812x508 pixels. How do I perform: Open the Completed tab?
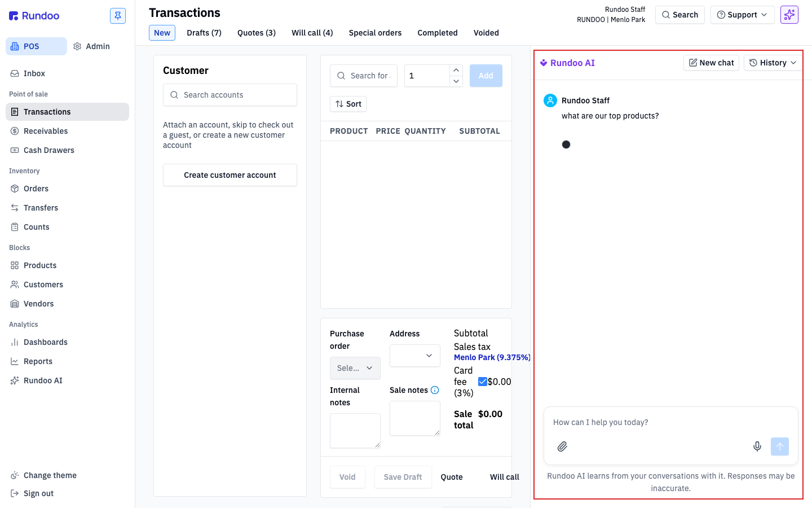438,33
